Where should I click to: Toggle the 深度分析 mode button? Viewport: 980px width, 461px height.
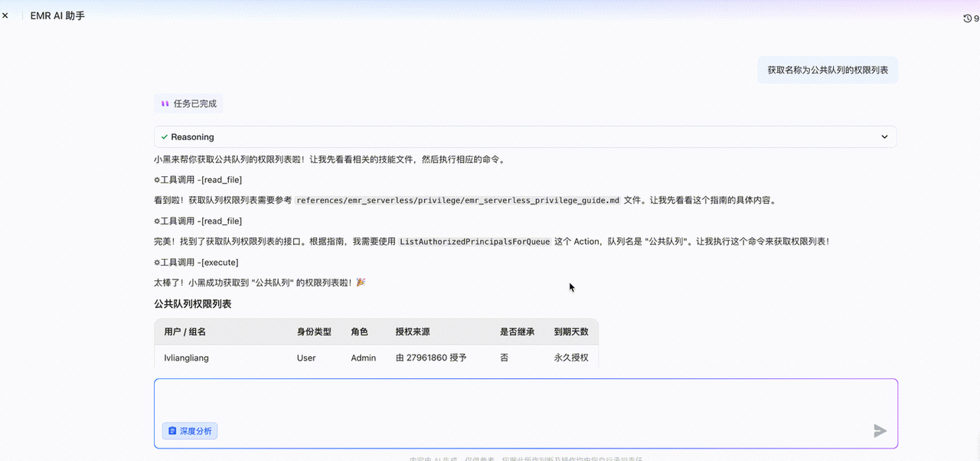point(190,431)
